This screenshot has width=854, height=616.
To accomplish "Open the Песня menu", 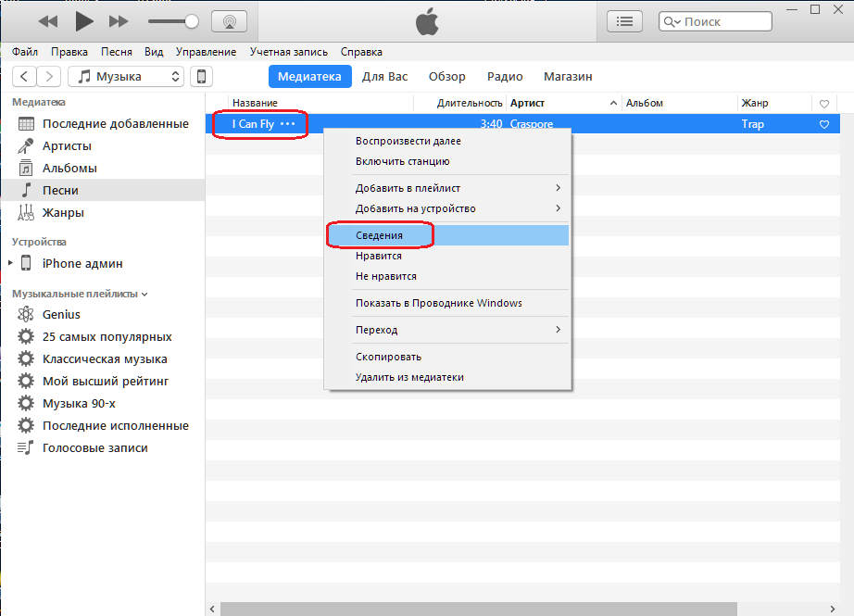I will (x=117, y=52).
